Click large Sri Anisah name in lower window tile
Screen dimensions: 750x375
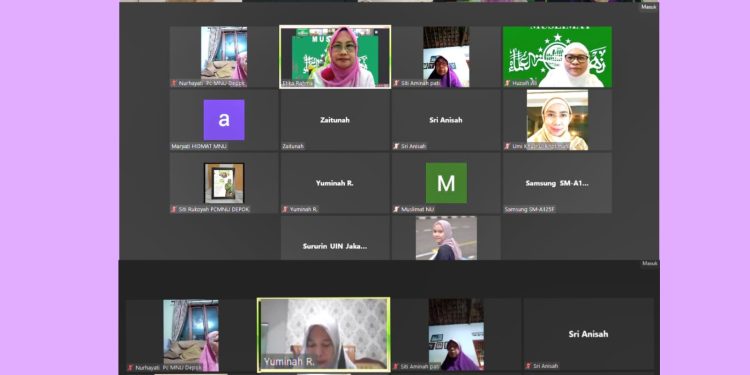pyautogui.click(x=588, y=334)
